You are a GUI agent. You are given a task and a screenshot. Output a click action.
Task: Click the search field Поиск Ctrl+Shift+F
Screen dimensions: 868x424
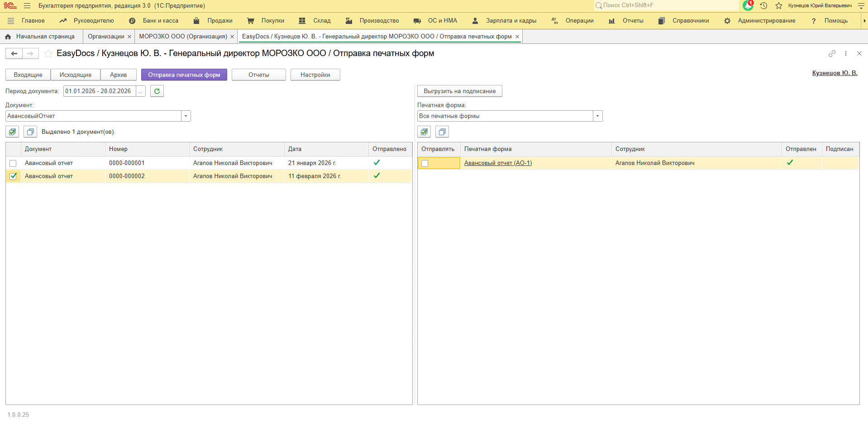(665, 5)
